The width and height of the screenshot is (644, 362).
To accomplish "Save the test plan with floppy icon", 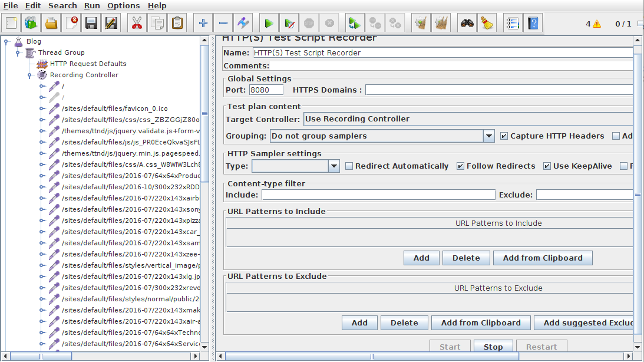I will click(x=91, y=23).
